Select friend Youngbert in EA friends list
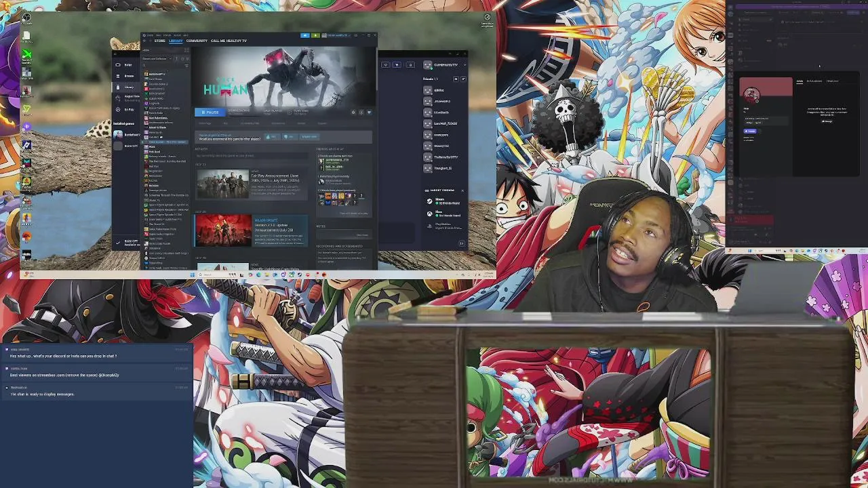Viewport: 868px width, 488px height. click(438, 168)
